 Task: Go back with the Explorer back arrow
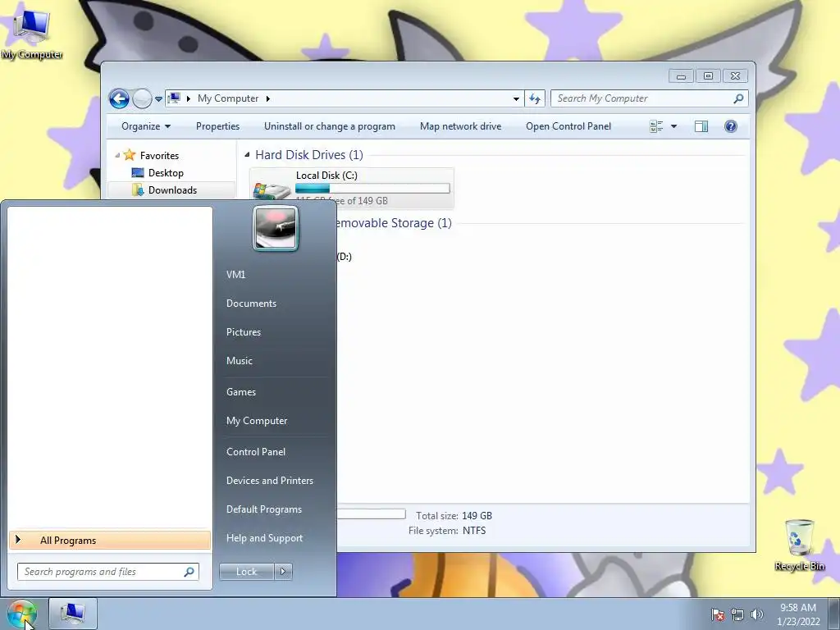[119, 98]
